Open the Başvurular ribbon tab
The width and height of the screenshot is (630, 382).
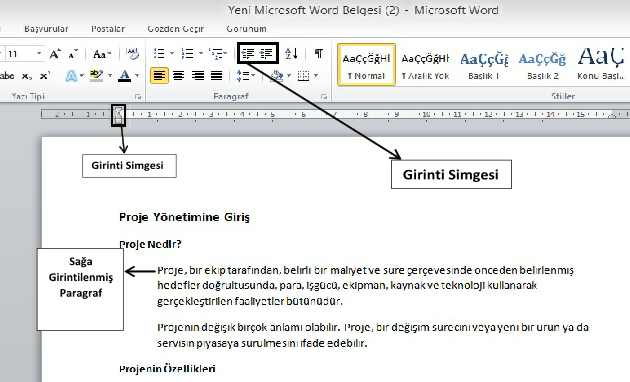tap(46, 29)
